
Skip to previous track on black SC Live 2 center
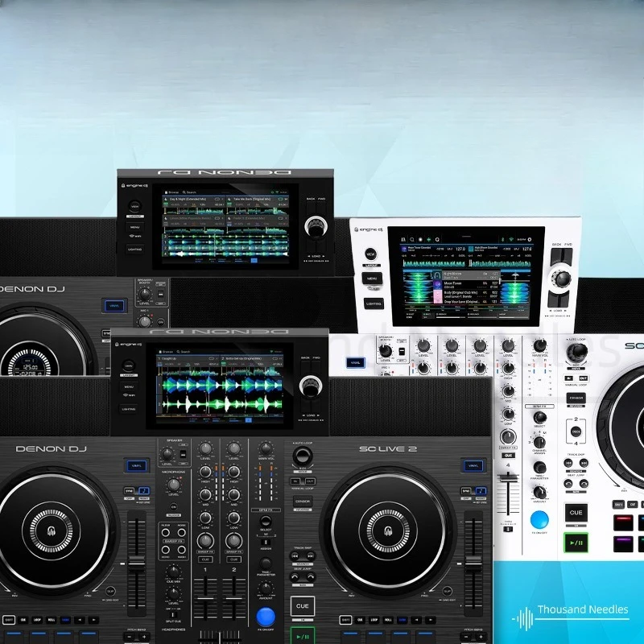click(x=295, y=555)
